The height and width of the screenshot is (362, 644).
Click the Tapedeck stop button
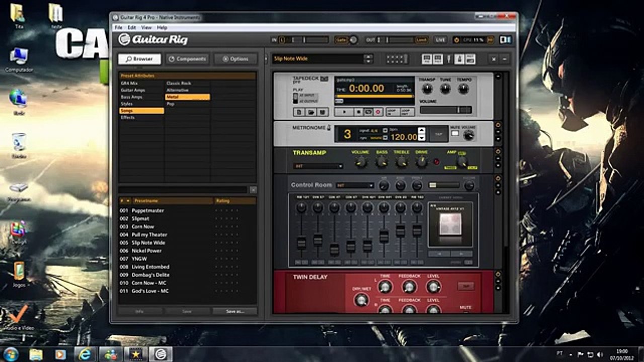(x=359, y=112)
